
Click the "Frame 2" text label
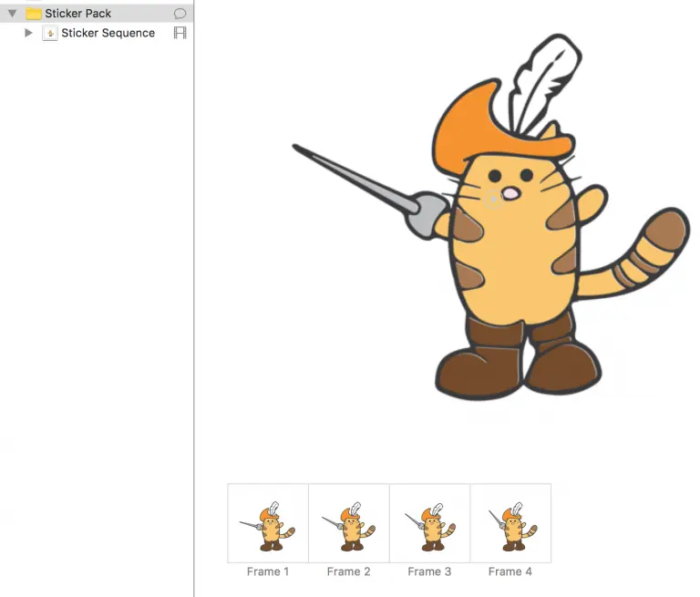[x=349, y=571]
